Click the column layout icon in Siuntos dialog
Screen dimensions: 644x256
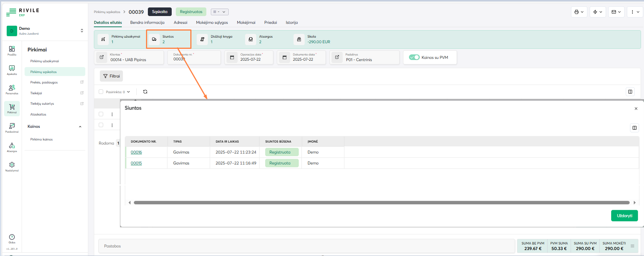coord(634,128)
